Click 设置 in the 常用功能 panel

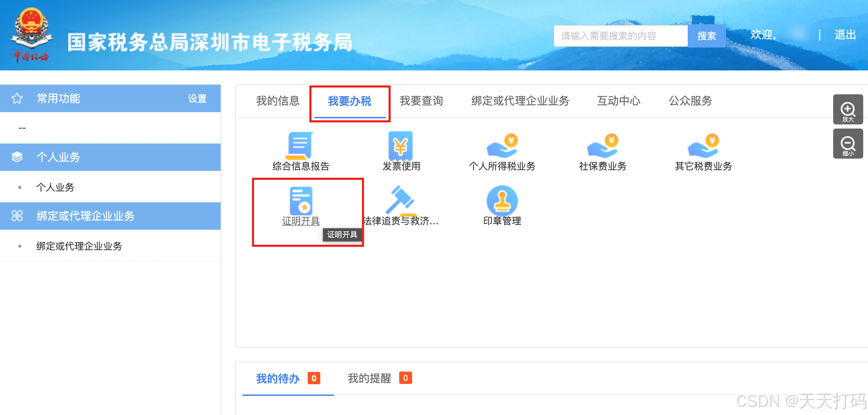197,99
